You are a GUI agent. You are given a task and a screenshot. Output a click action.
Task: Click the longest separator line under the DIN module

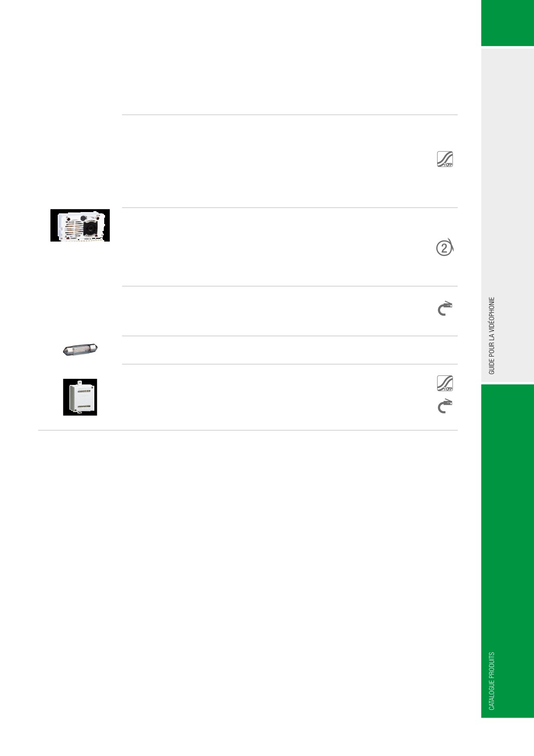[x=248, y=430]
